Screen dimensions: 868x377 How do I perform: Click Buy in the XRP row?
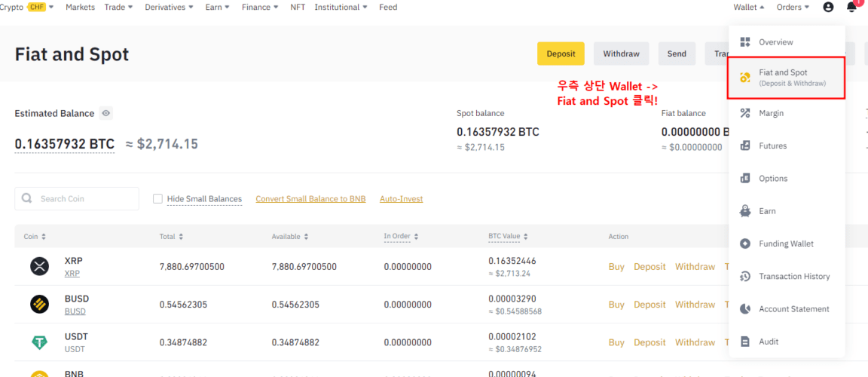pos(616,267)
